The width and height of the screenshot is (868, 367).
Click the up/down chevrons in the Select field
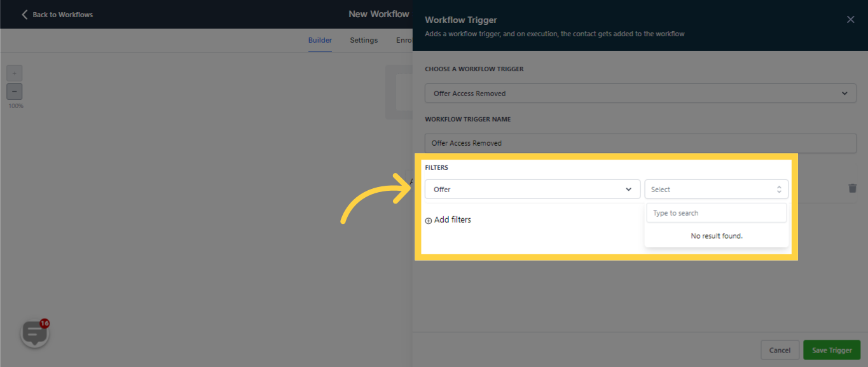tap(779, 189)
